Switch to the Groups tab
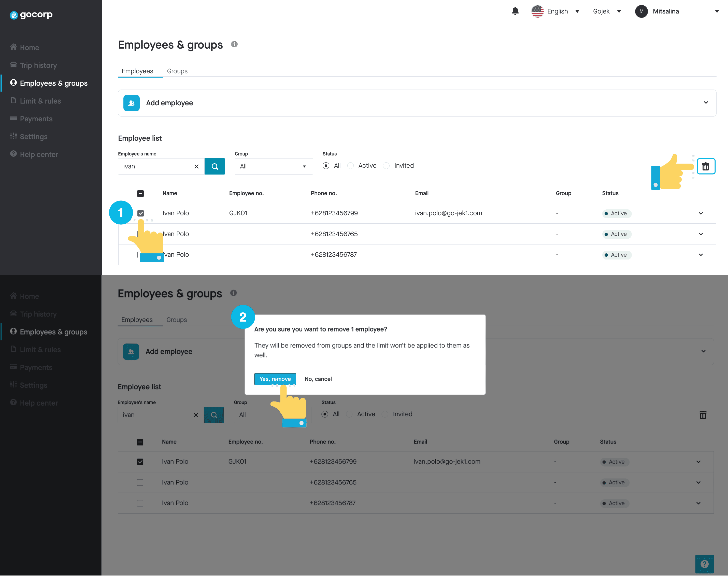This screenshot has height=576, width=728. [177, 71]
